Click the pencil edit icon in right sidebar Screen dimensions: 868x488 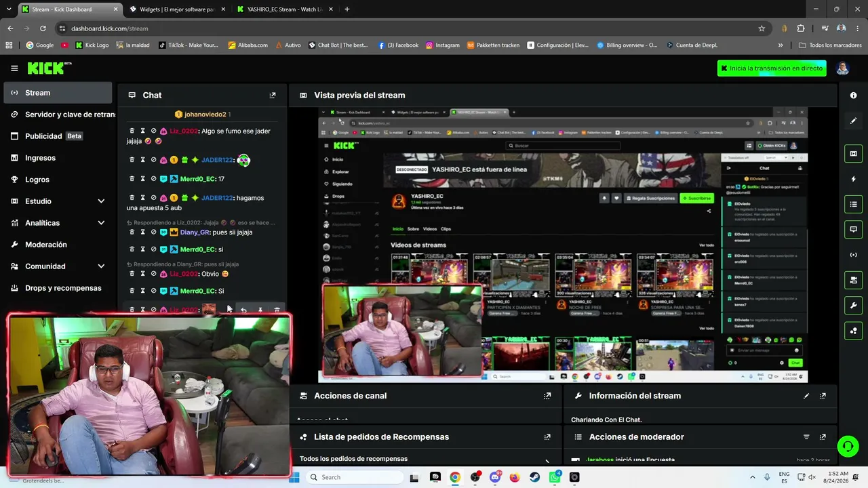(853, 121)
